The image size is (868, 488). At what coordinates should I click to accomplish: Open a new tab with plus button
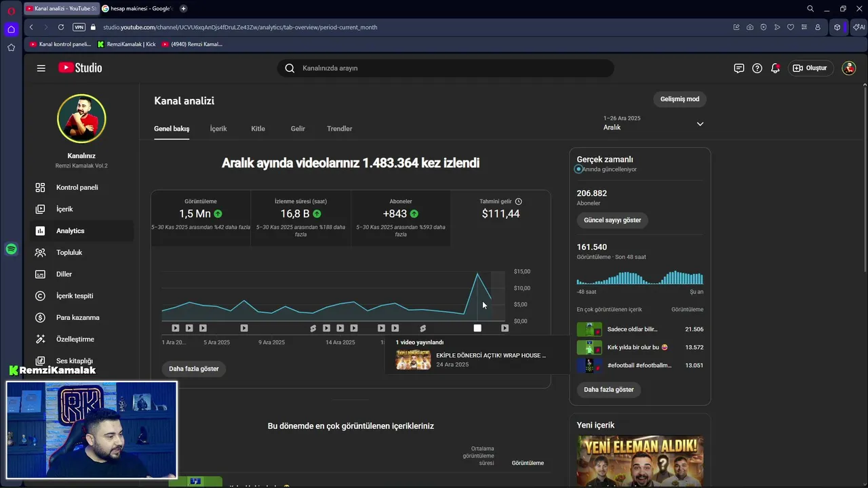(183, 9)
